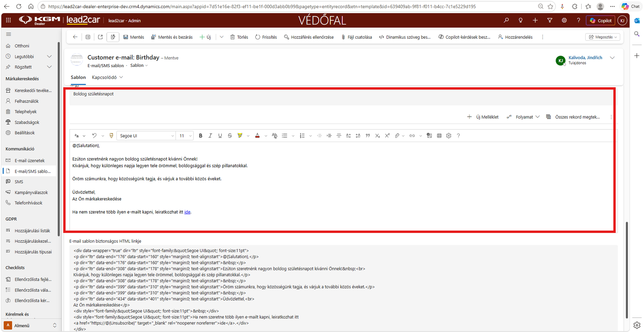This screenshot has height=332, width=644.
Task: Increase paragraph indent
Action: [x=329, y=136]
